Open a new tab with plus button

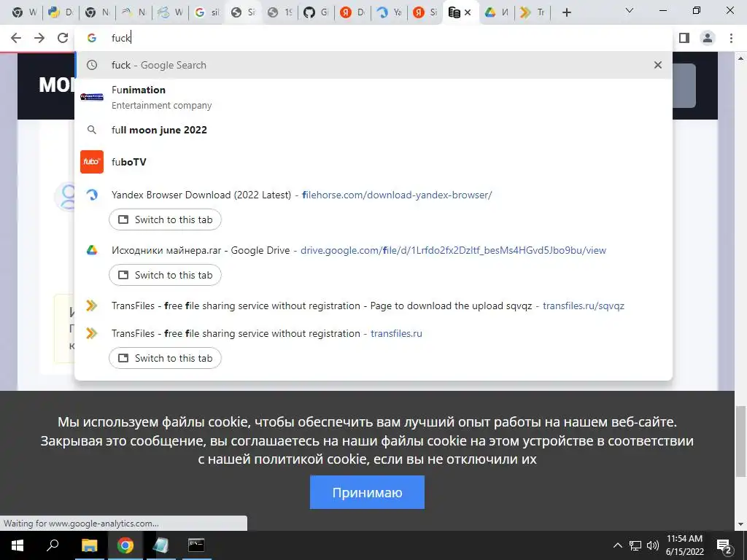[x=566, y=13]
